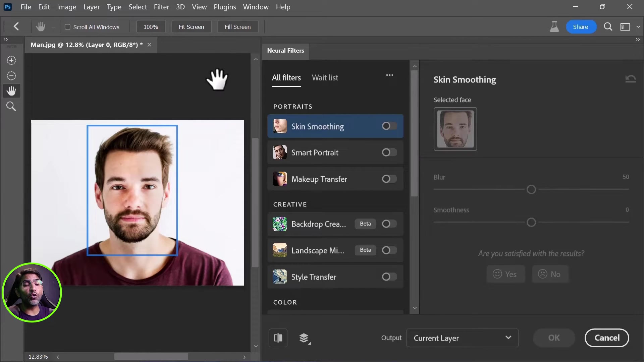The image size is (644, 362).
Task: Click the Photoshop Ps logo icon
Action: 8,7
